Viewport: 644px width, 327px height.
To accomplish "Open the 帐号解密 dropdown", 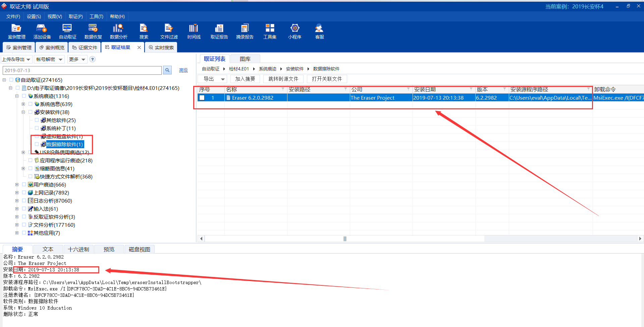I will click(x=49, y=59).
